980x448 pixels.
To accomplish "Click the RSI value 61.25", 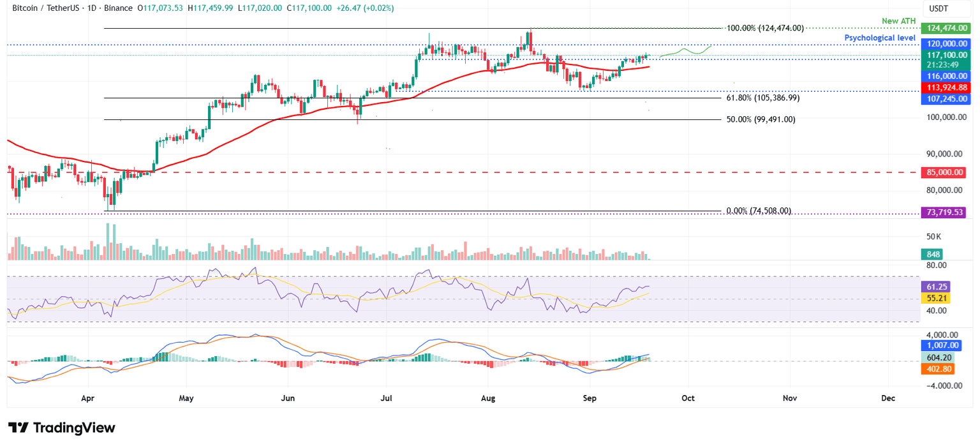I will [935, 287].
